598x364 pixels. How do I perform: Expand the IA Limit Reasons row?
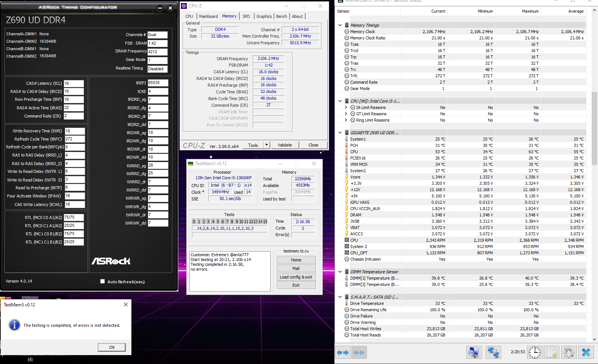346,107
